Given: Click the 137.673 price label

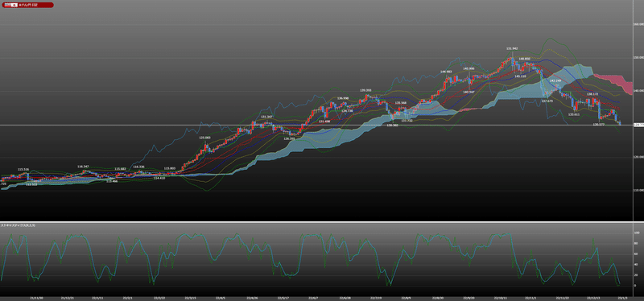Looking at the screenshot, I should [547, 101].
